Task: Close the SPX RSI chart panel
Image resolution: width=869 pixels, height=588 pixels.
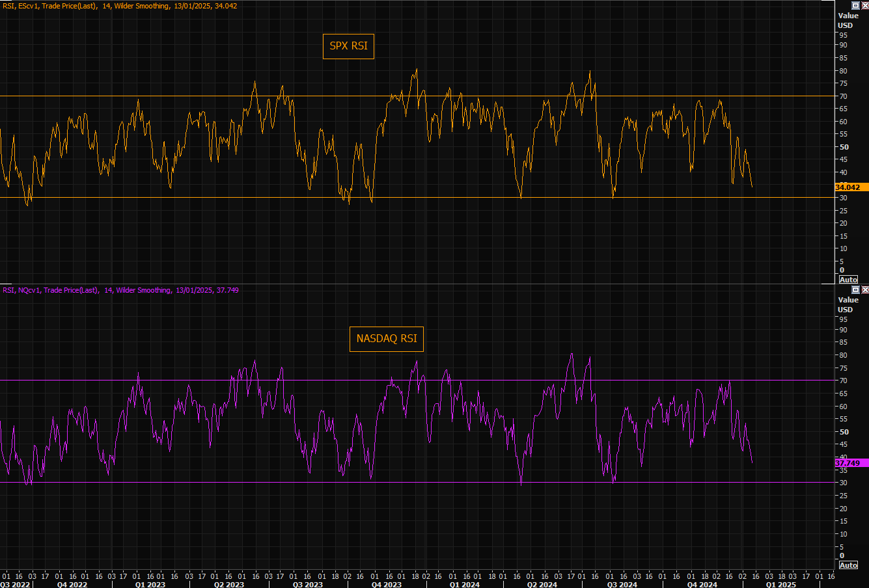Action: [x=864, y=5]
